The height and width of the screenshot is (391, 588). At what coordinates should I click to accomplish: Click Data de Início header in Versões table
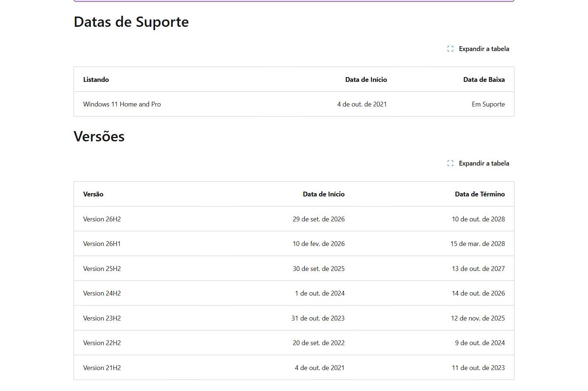(x=324, y=194)
